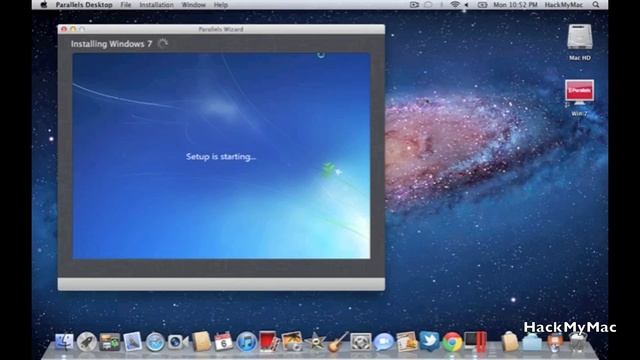Launch Safari from the dock
640x360 pixels.
[x=155, y=342]
